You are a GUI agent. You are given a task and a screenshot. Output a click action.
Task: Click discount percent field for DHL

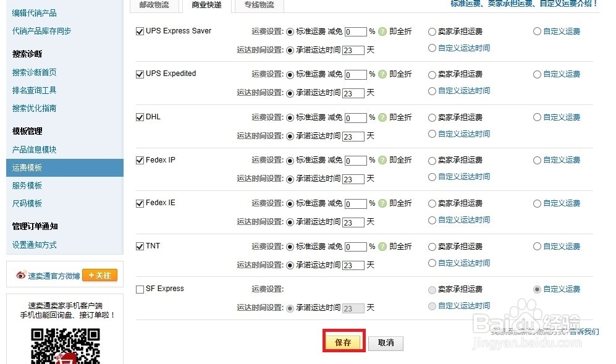pyautogui.click(x=355, y=118)
